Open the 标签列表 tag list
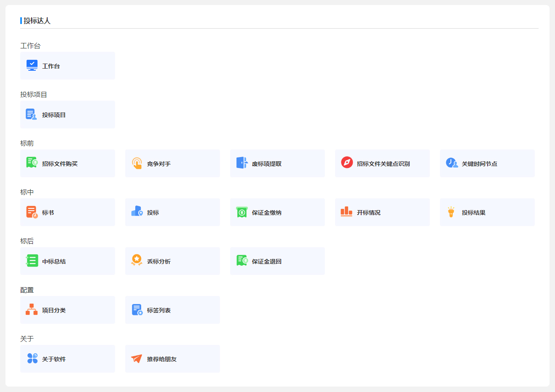555x392 pixels. point(172,310)
